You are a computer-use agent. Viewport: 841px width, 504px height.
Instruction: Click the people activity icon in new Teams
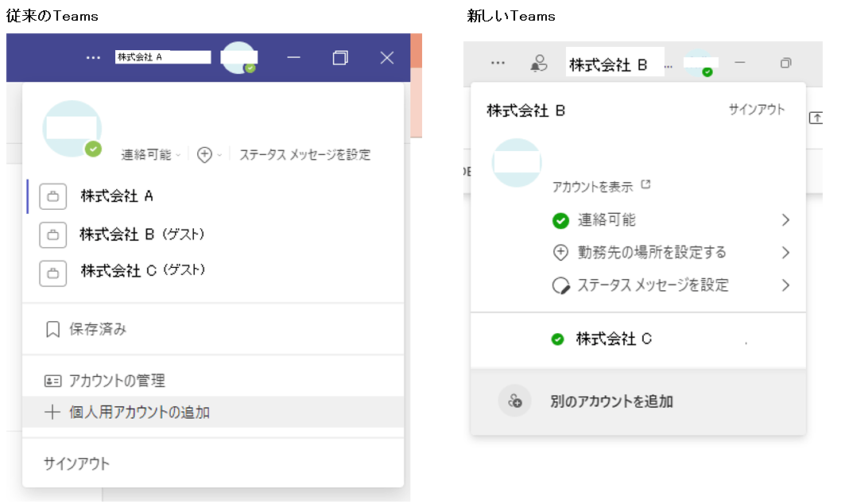pos(538,64)
